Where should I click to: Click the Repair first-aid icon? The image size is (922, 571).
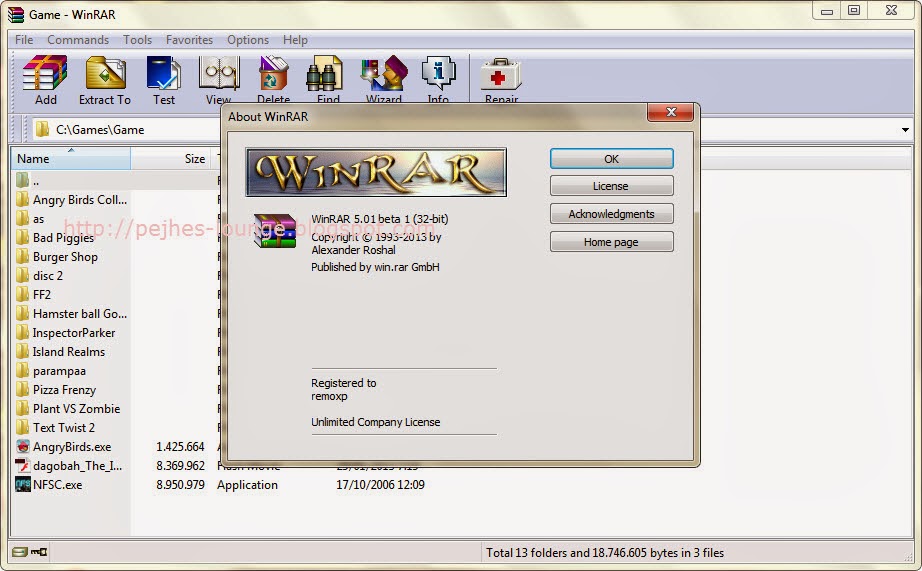point(501,74)
